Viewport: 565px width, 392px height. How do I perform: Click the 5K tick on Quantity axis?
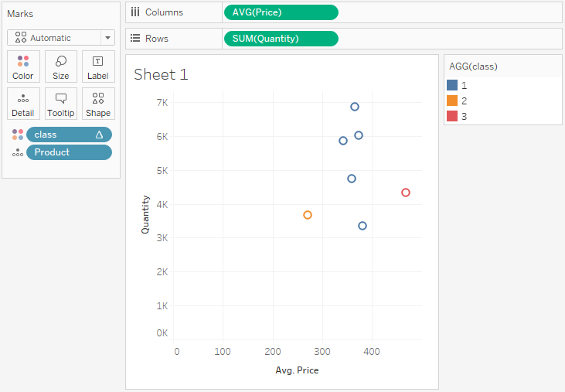162,170
